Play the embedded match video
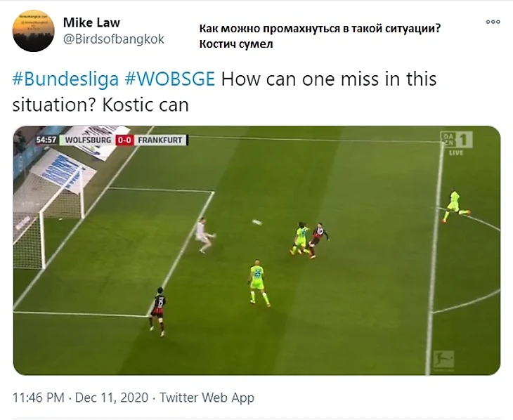 click(256, 250)
